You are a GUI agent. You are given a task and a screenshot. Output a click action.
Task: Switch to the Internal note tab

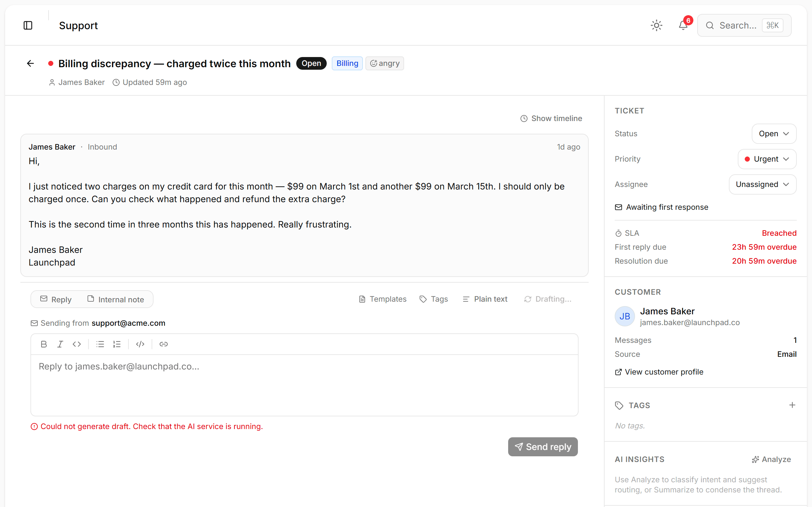tap(116, 299)
